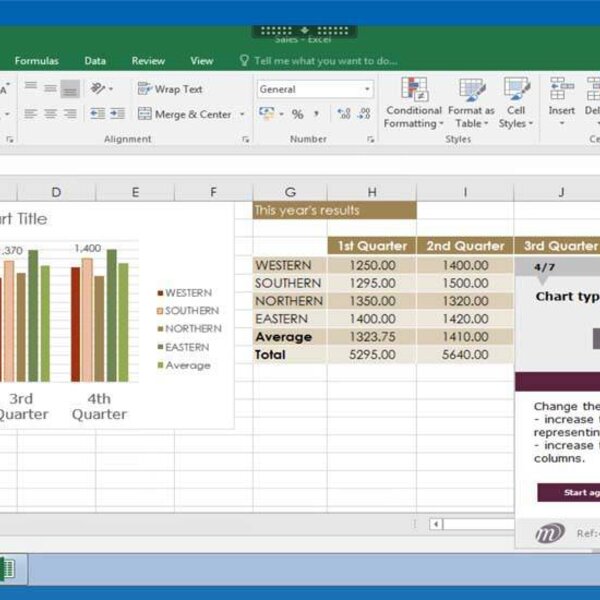Screen dimensions: 600x600
Task: Open the View tab
Action: [202, 61]
